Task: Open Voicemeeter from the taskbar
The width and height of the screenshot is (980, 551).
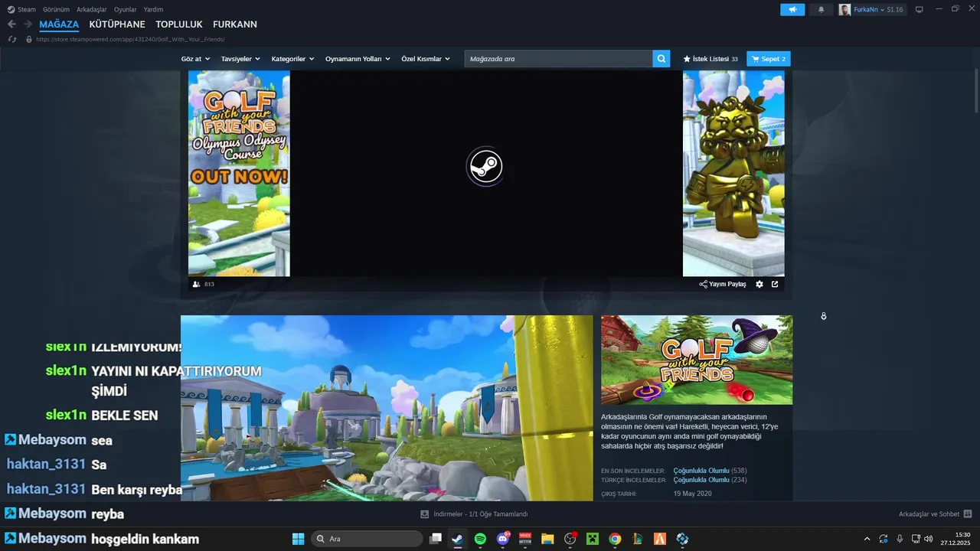Action: click(525, 539)
